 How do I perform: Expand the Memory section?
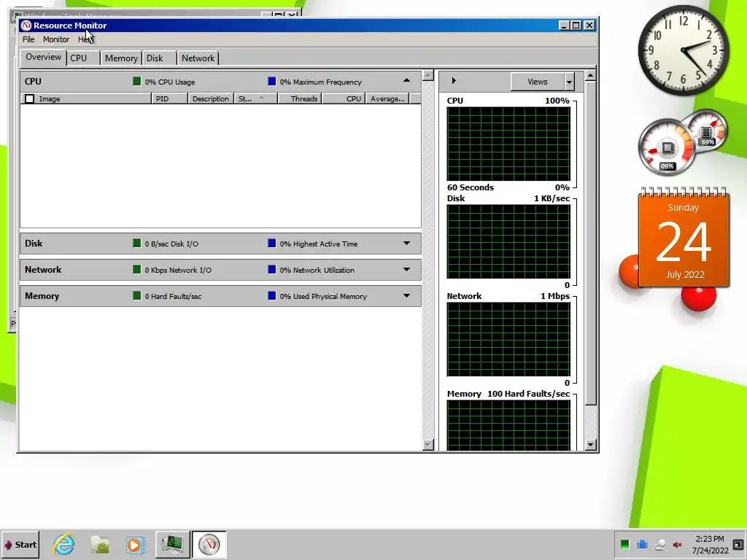click(406, 295)
